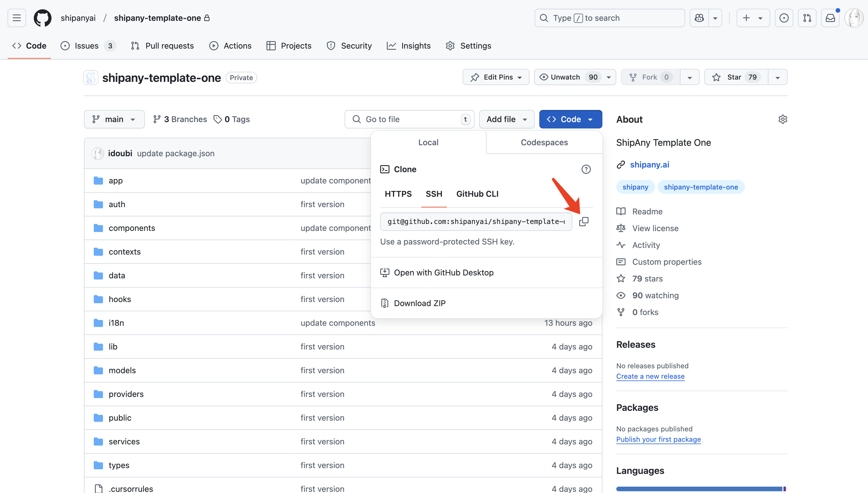The width and height of the screenshot is (868, 493).
Task: Click the GitHub logo home icon
Action: (43, 18)
